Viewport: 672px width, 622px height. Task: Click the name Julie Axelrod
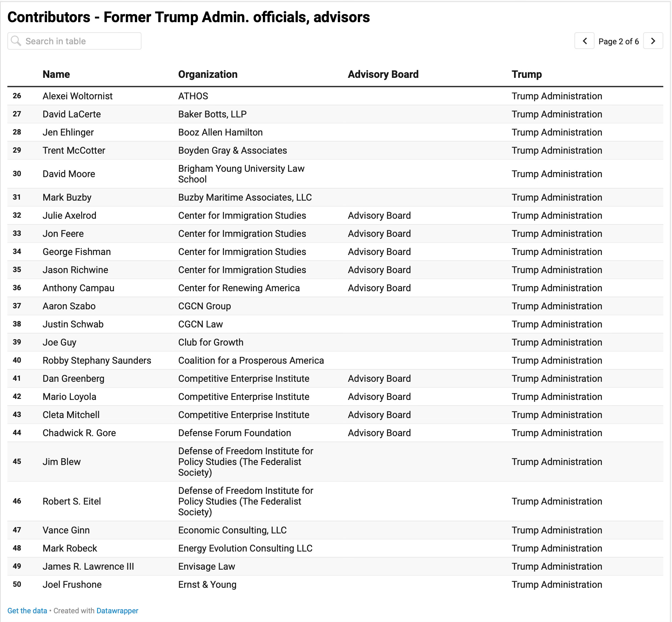70,216
